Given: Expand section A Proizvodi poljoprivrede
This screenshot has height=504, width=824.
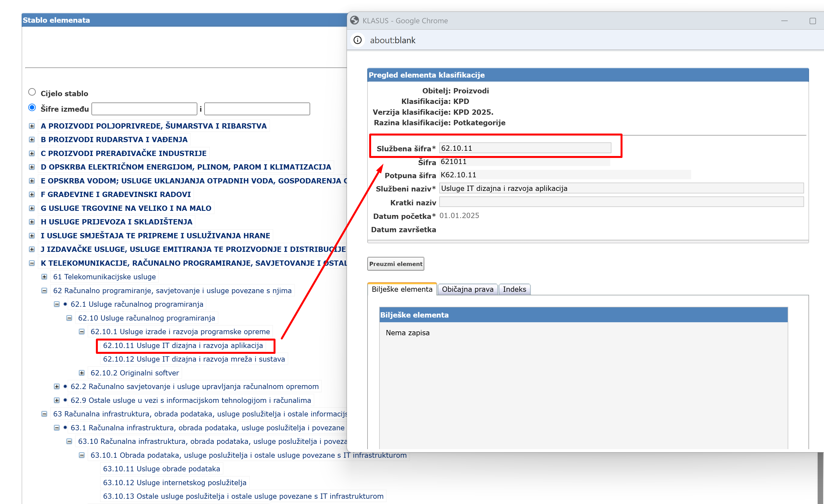Looking at the screenshot, I should (x=32, y=126).
